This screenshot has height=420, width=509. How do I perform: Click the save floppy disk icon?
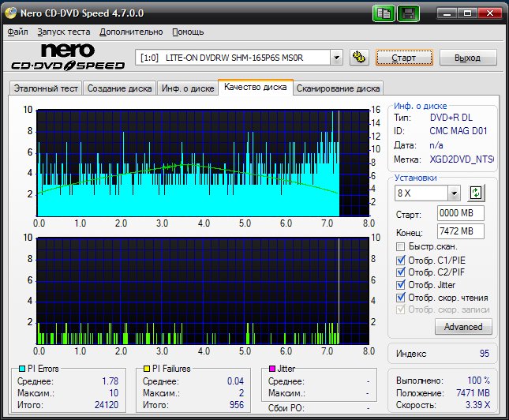[x=408, y=13]
